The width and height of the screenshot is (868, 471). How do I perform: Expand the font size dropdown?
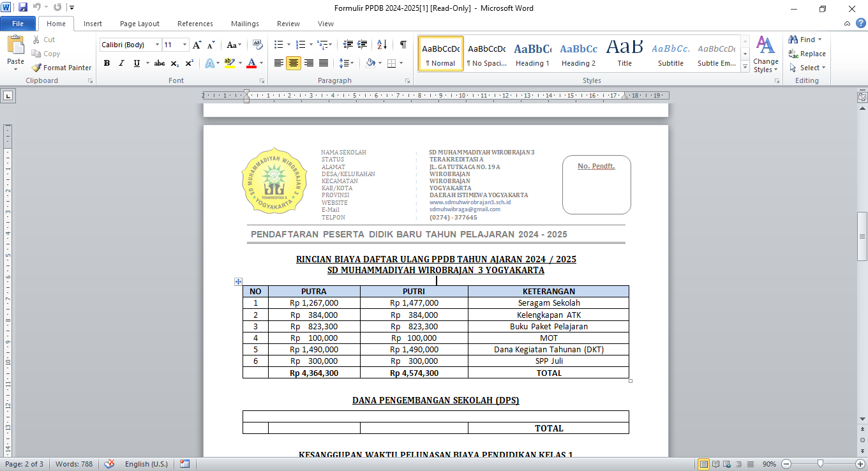[185, 45]
